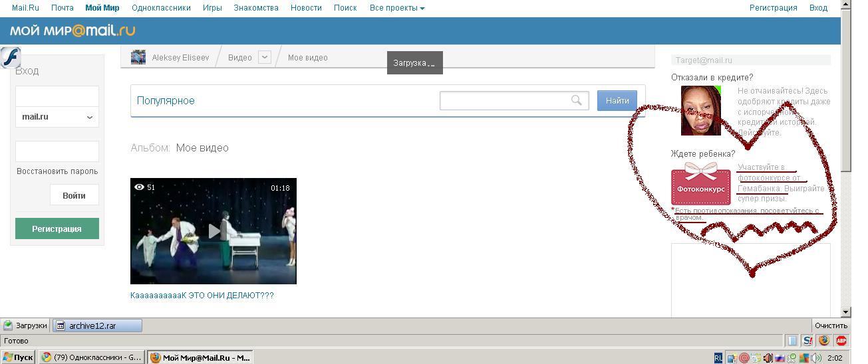This screenshot has width=868, height=364.
Task: Open the video thumbnail 01:18
Action: tap(214, 231)
